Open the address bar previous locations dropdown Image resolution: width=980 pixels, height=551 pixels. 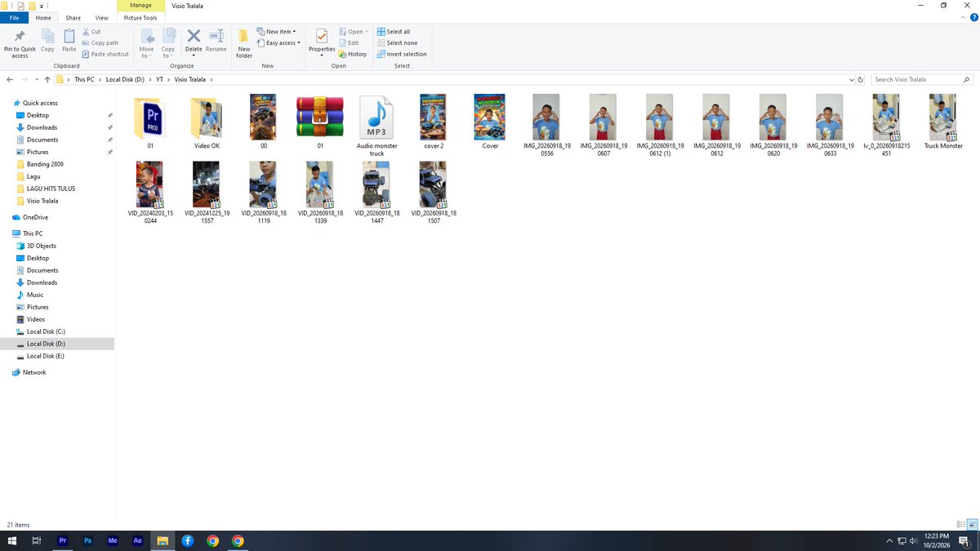(x=851, y=80)
